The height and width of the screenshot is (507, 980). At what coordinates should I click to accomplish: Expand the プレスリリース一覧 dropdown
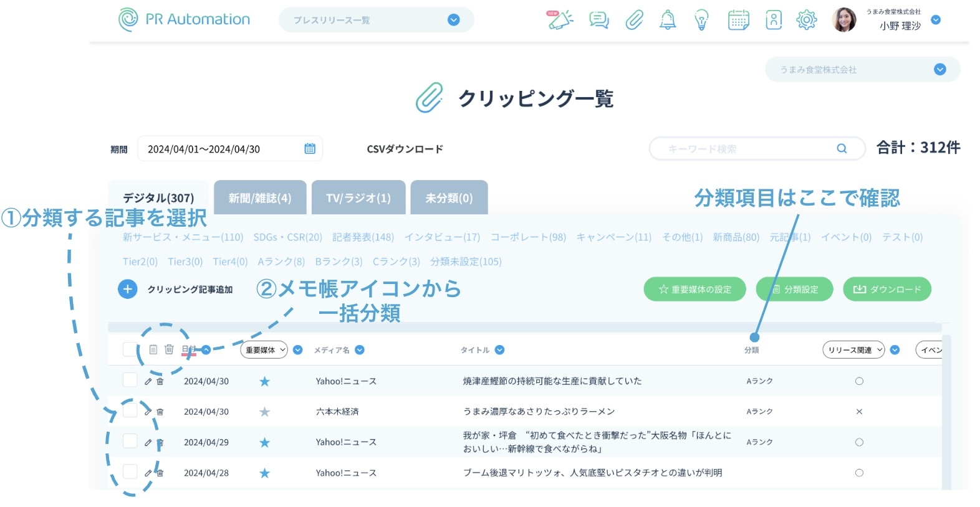[x=453, y=20]
